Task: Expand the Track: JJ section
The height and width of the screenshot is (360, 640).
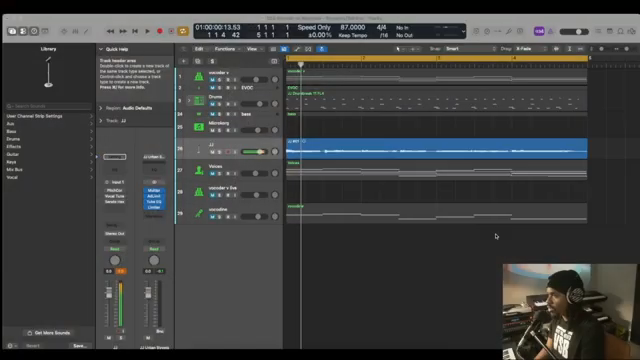Action: click(101, 121)
